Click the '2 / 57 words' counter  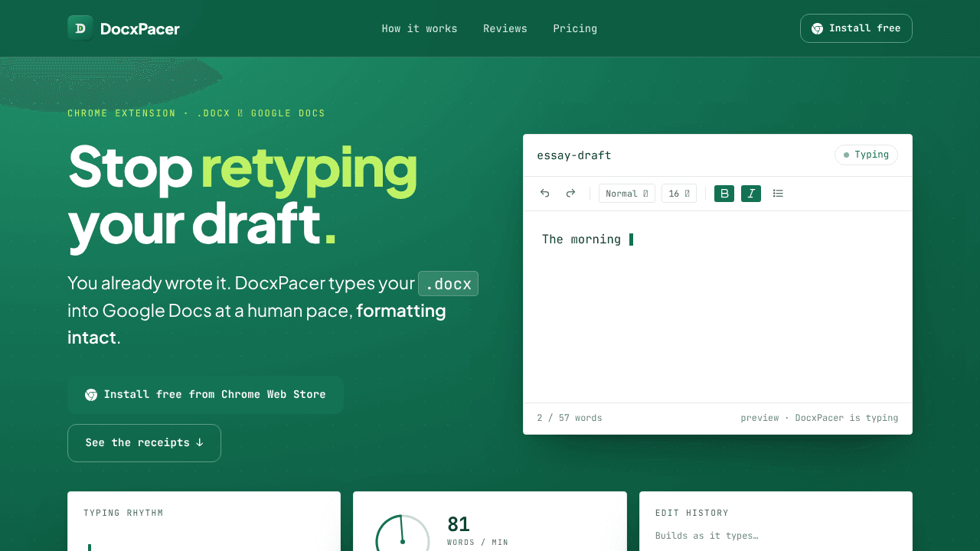[570, 418]
